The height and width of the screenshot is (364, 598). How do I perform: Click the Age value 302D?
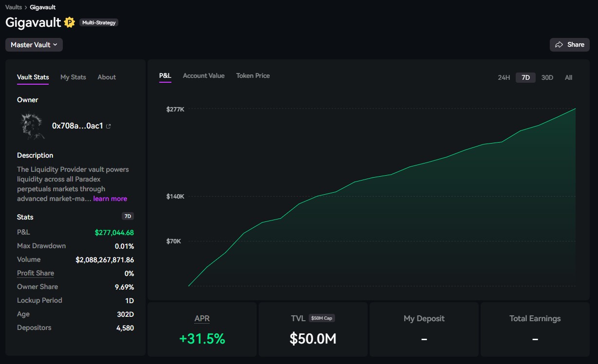[x=126, y=314]
